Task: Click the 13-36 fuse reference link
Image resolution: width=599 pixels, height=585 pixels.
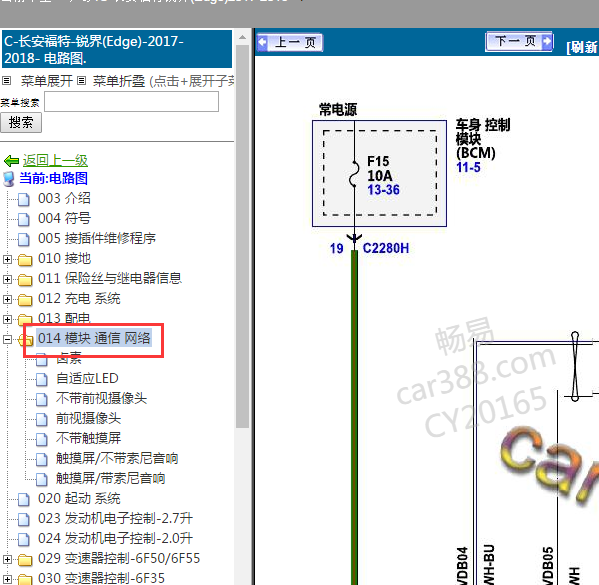Action: 383,190
